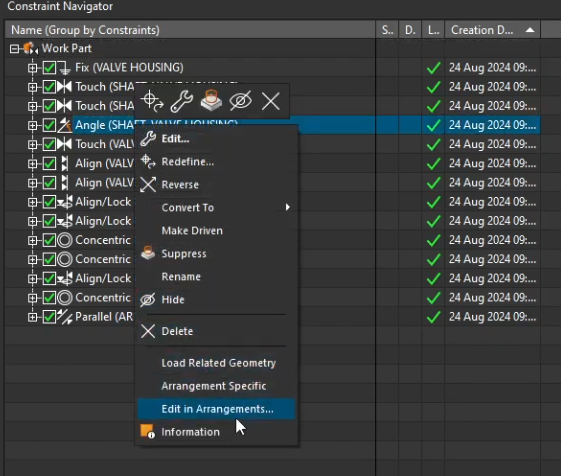Select the Fix (VALVE HOUSING) row text
This screenshot has width=561, height=476.
[x=129, y=68]
